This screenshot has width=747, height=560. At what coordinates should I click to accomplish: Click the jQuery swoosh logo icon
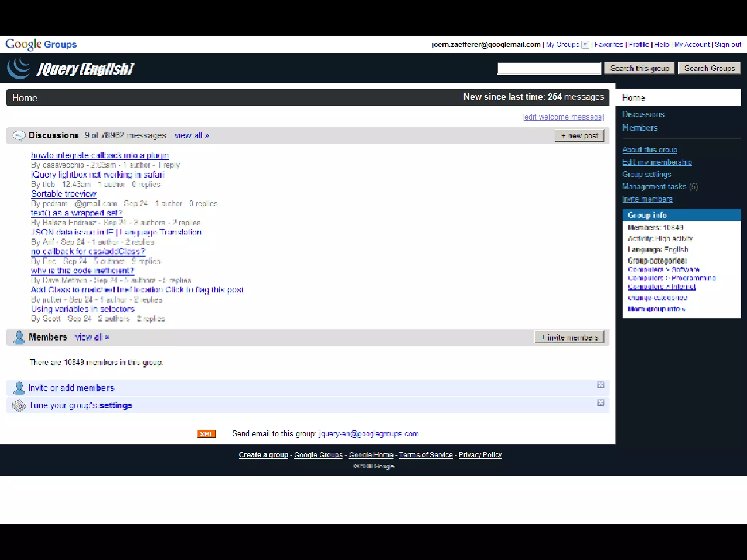(18, 68)
